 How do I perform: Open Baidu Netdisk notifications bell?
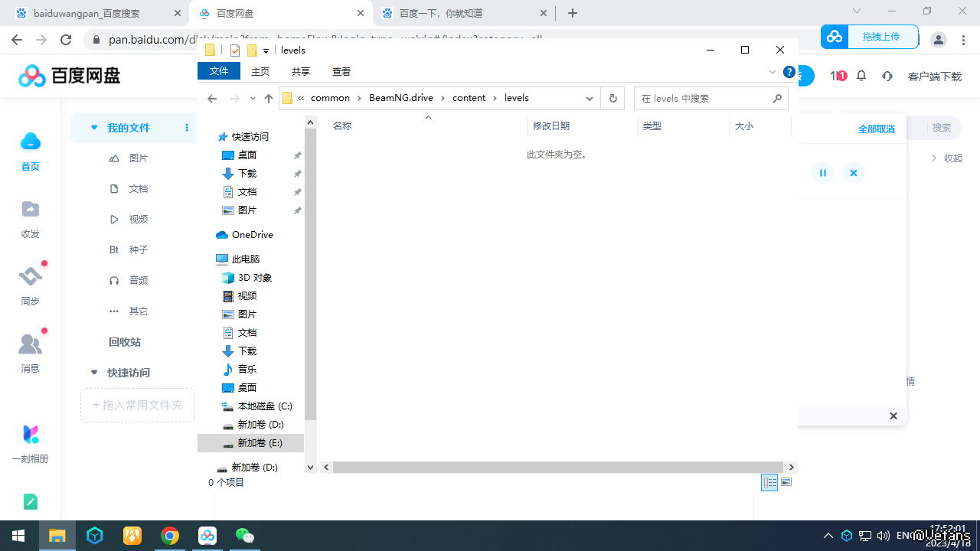click(861, 76)
